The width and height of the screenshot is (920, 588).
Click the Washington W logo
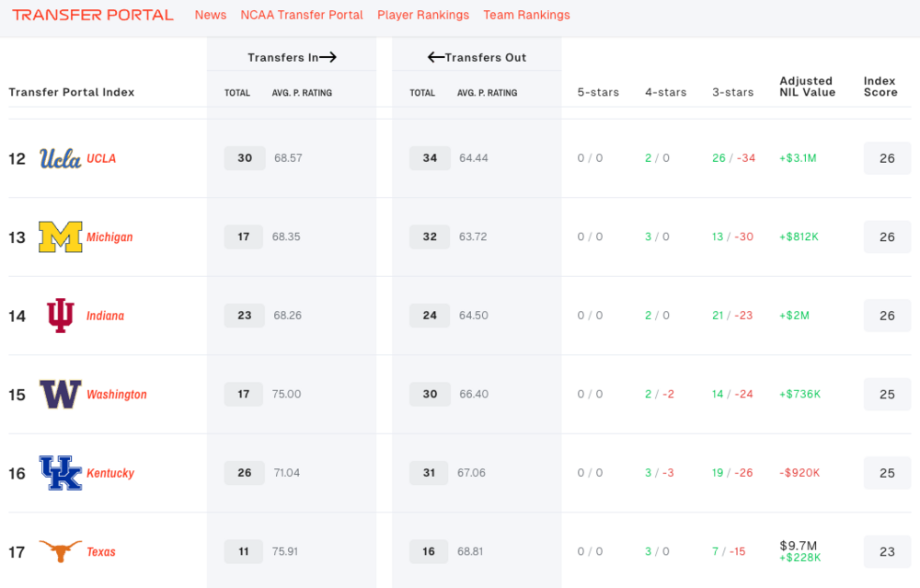click(x=60, y=395)
